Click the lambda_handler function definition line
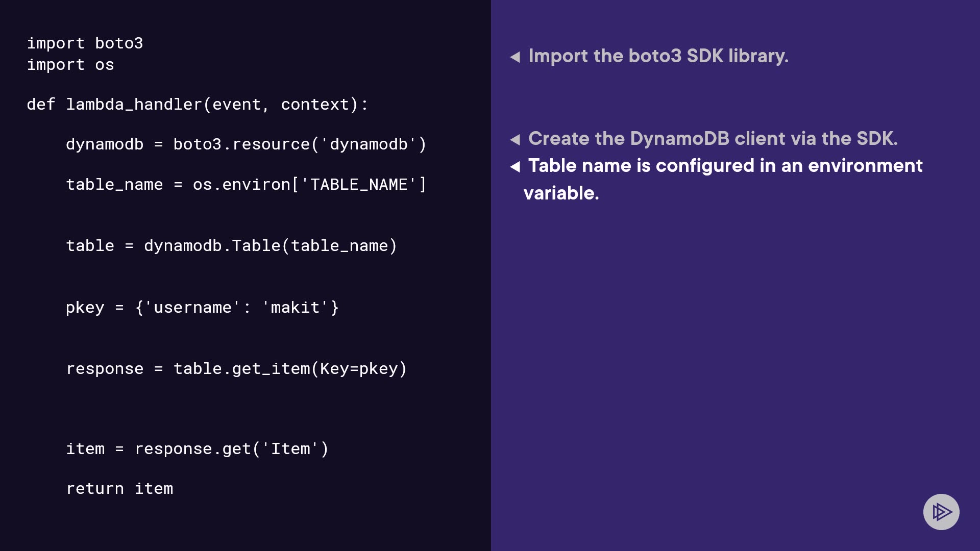 click(x=197, y=105)
